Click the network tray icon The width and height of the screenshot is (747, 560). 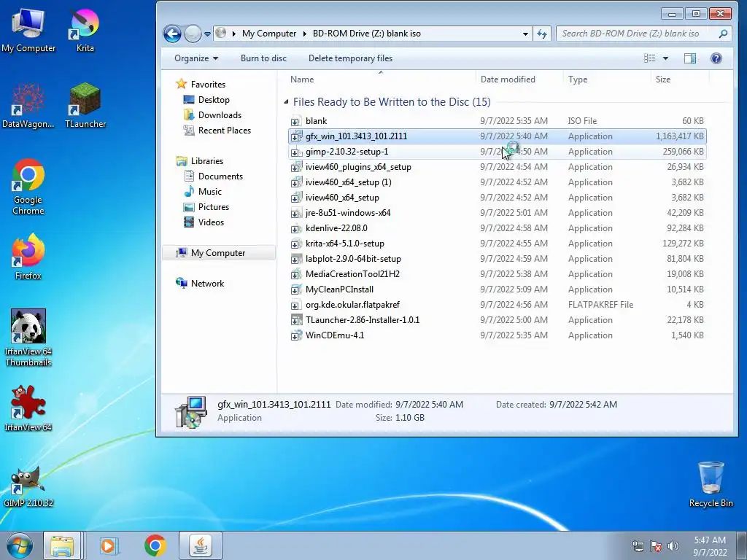coord(638,546)
